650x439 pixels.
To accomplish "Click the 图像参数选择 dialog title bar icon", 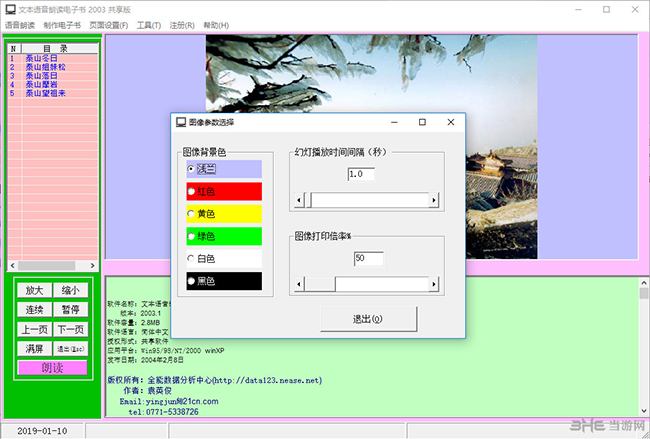I will (181, 122).
